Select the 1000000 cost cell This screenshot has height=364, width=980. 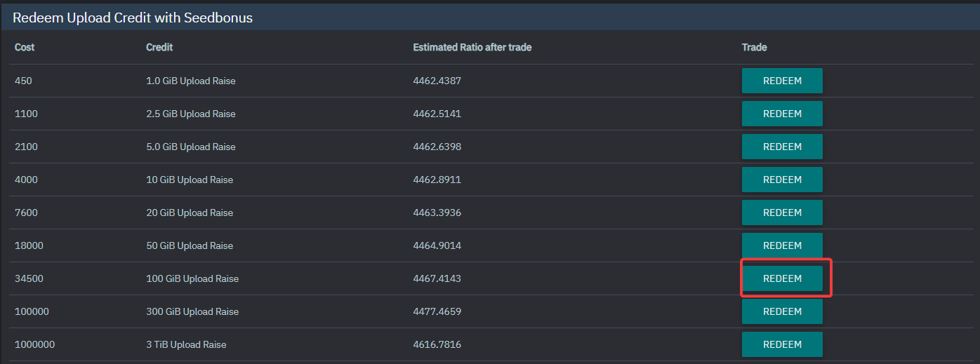(x=34, y=344)
